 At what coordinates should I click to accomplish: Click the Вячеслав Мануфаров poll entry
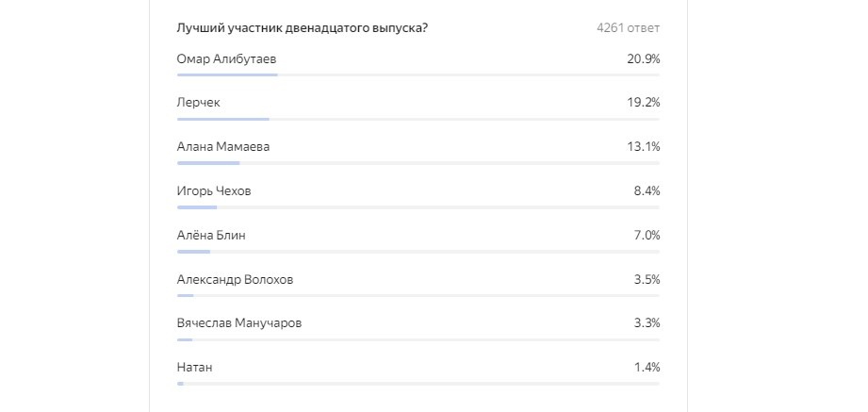tap(239, 323)
